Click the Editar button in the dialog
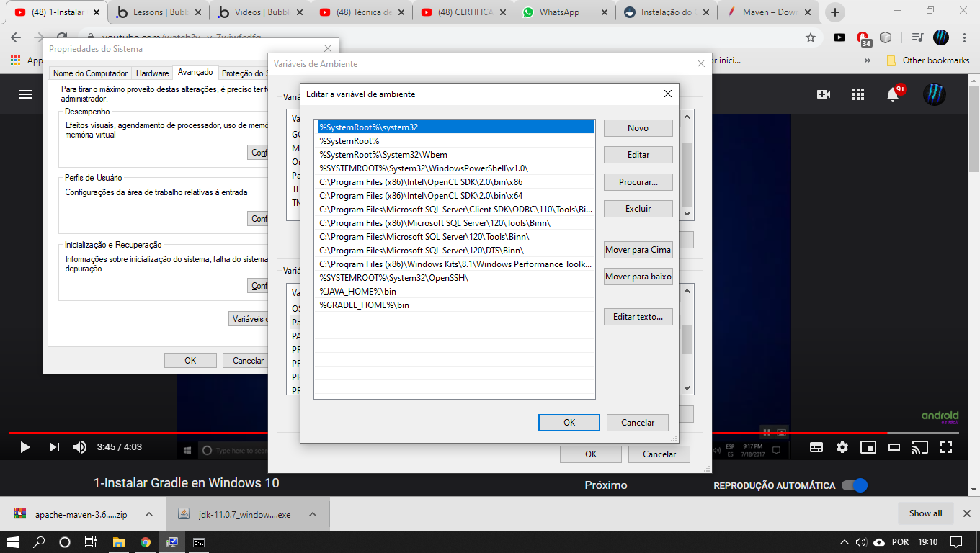 [x=638, y=155]
